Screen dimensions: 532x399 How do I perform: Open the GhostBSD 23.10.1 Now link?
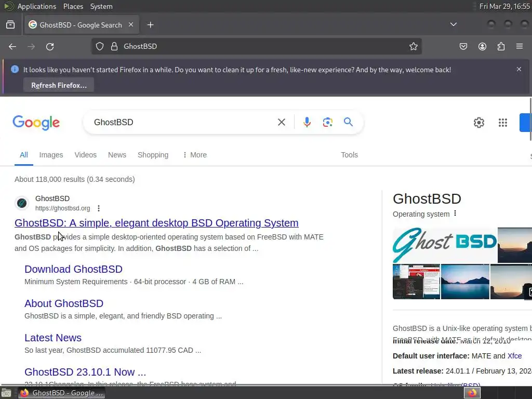[85, 372]
